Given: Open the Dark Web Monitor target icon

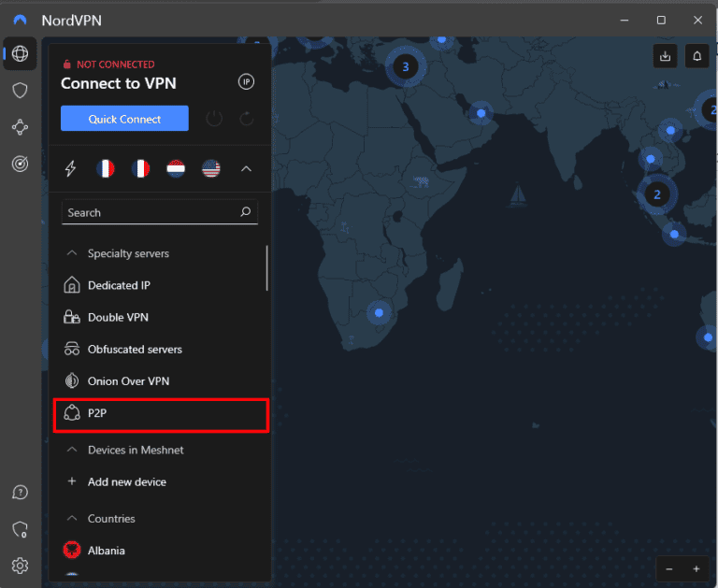Looking at the screenshot, I should point(20,164).
